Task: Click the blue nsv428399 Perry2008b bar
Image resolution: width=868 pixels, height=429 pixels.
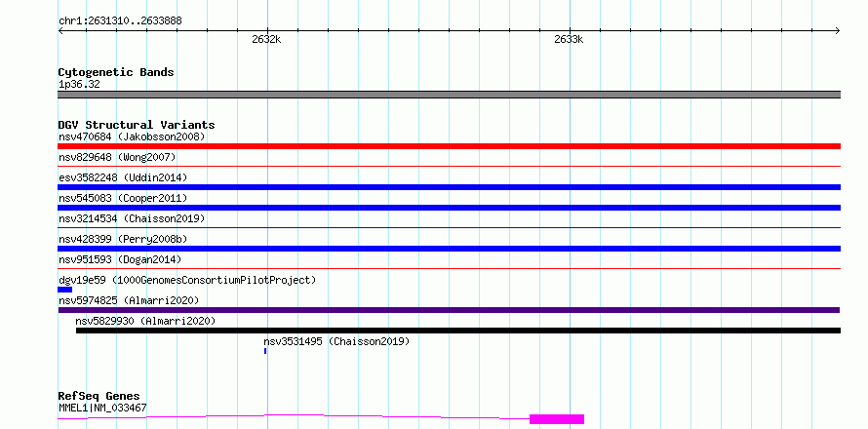Action: (x=449, y=249)
